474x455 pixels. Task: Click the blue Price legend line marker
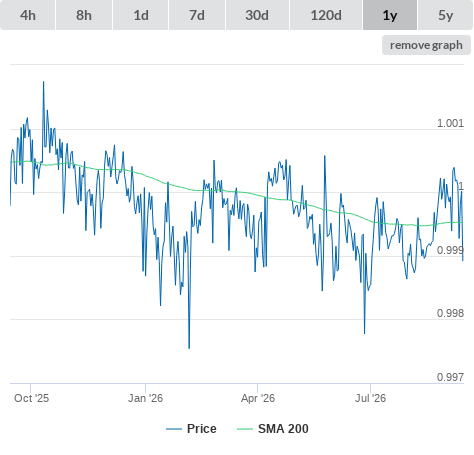174,429
